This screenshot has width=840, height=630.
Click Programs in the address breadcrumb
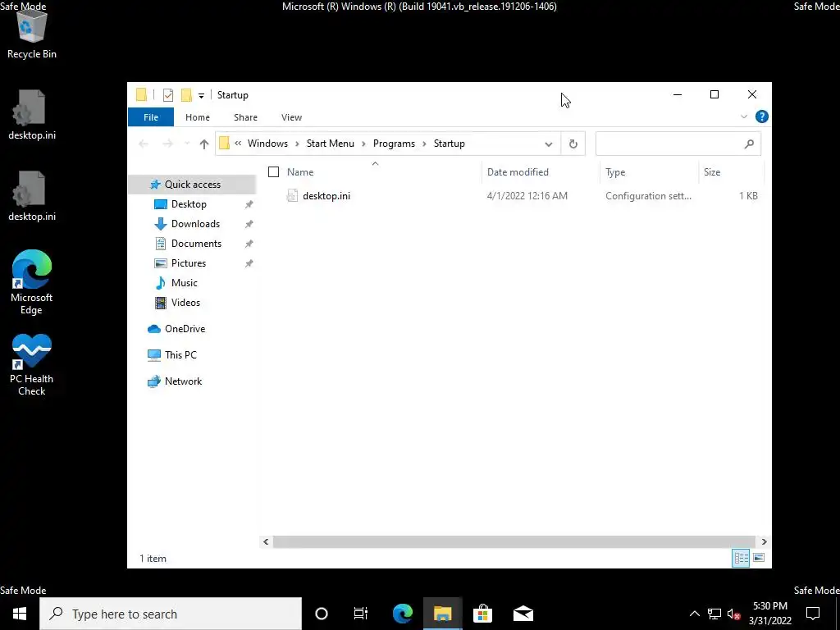(x=394, y=144)
